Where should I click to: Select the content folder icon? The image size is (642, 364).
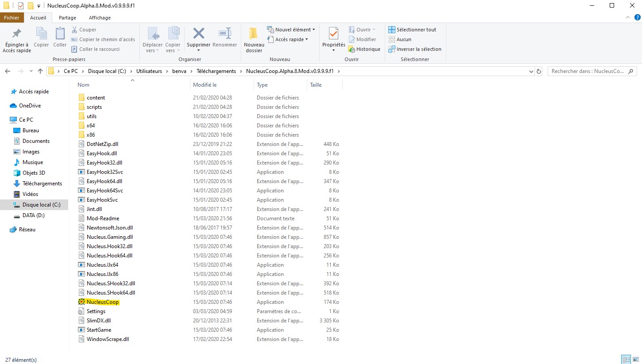81,98
